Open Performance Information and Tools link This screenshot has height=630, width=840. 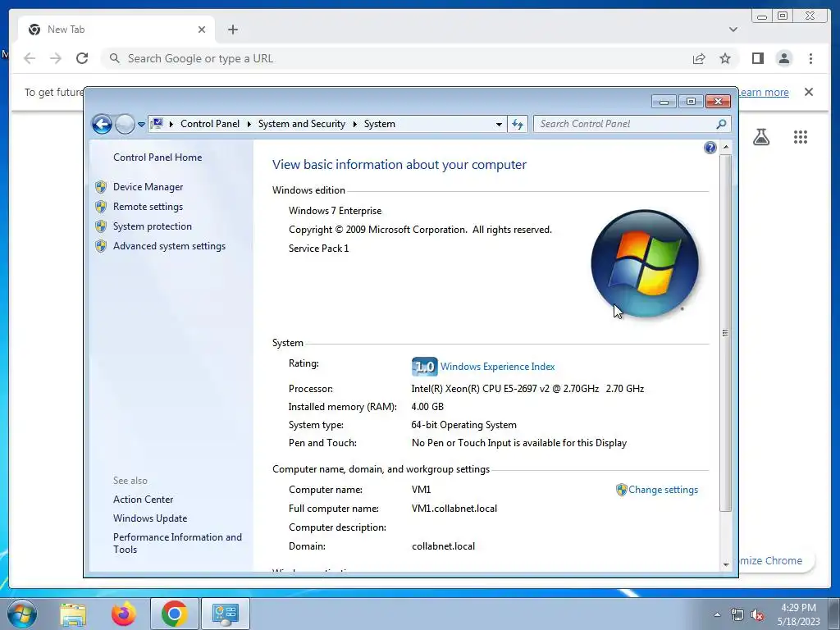click(177, 543)
